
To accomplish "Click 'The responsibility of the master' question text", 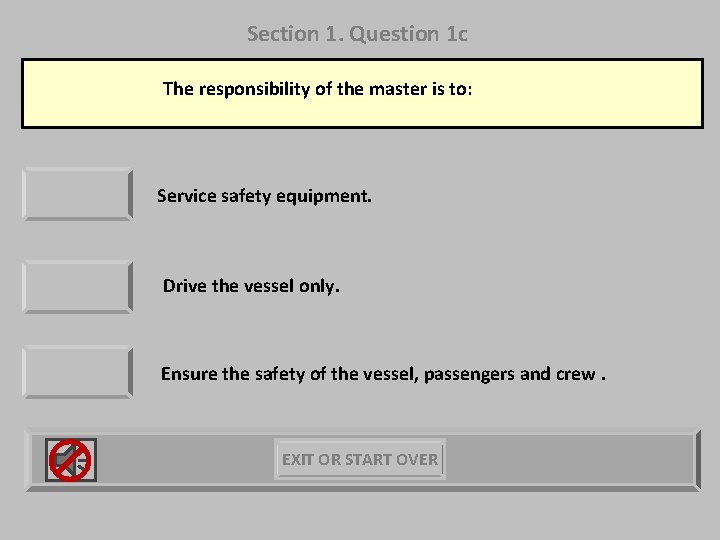I will point(317,89).
